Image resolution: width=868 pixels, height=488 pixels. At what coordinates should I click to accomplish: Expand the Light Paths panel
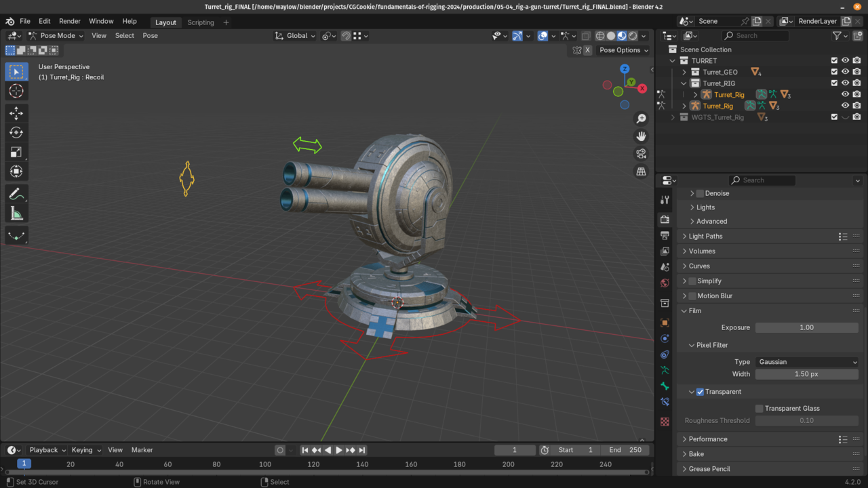coord(705,237)
